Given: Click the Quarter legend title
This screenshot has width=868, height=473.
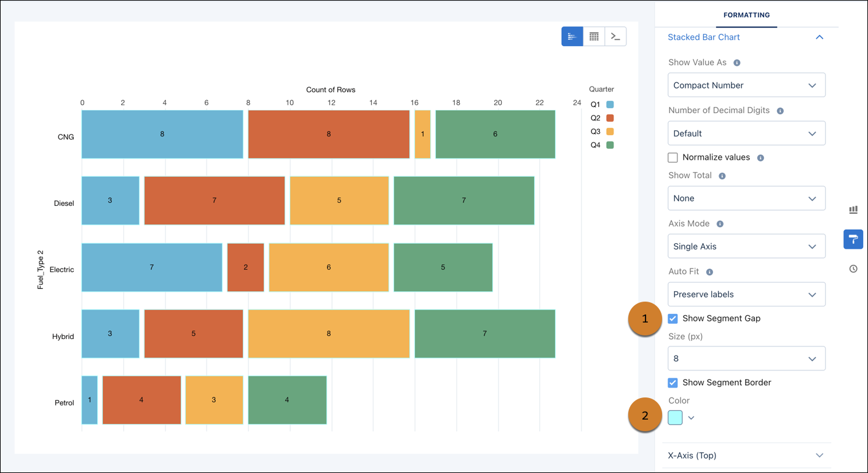Looking at the screenshot, I should tap(601, 89).
